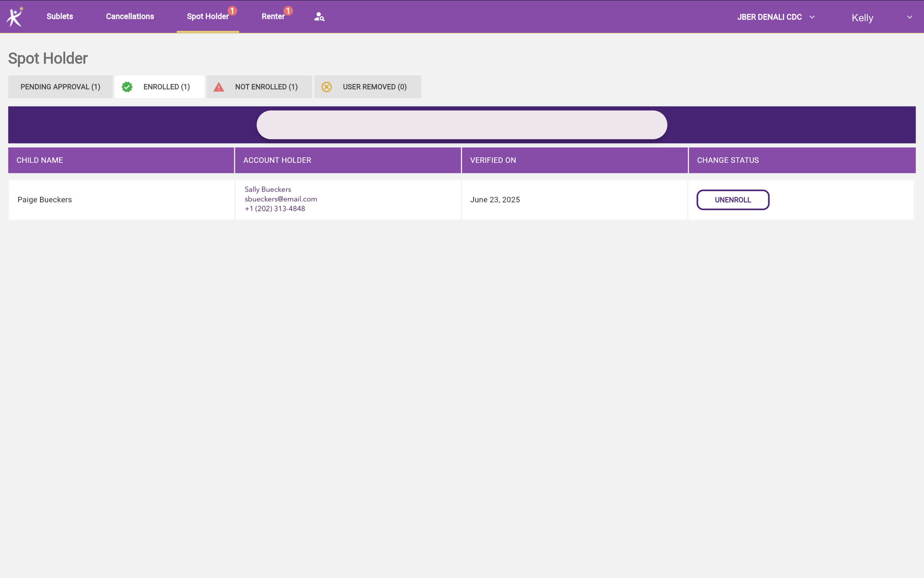Open the Kelly user menu
This screenshot has height=578, width=924.
point(881,18)
